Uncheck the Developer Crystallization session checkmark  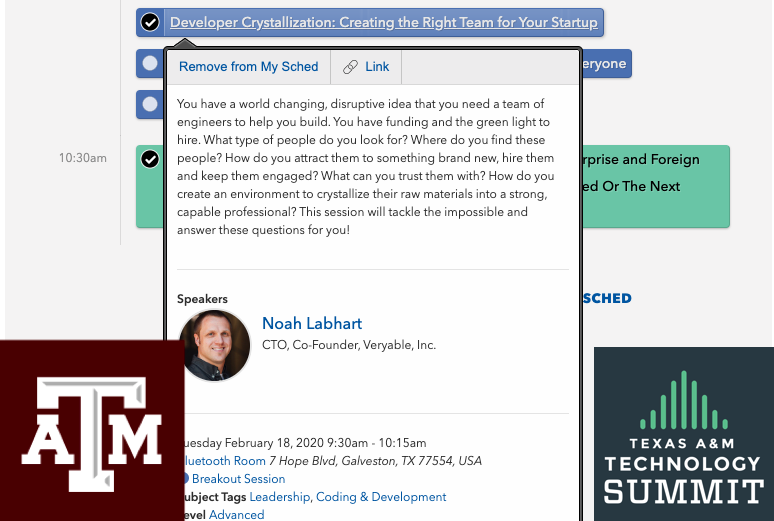(x=150, y=22)
